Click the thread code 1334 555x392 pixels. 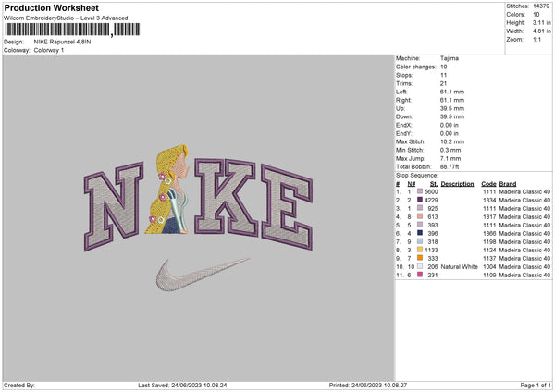click(x=489, y=200)
